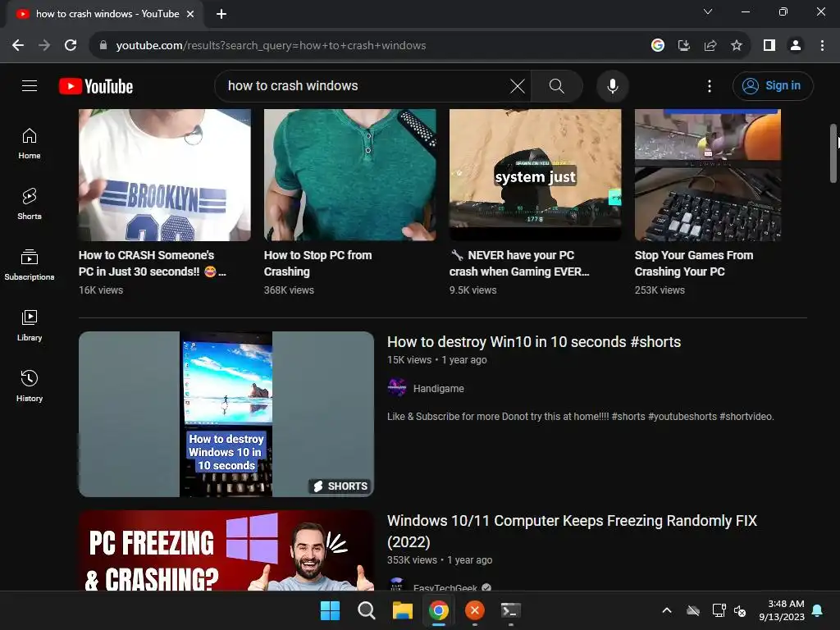
Task: Go to YouTube home via logo
Action: click(96, 86)
